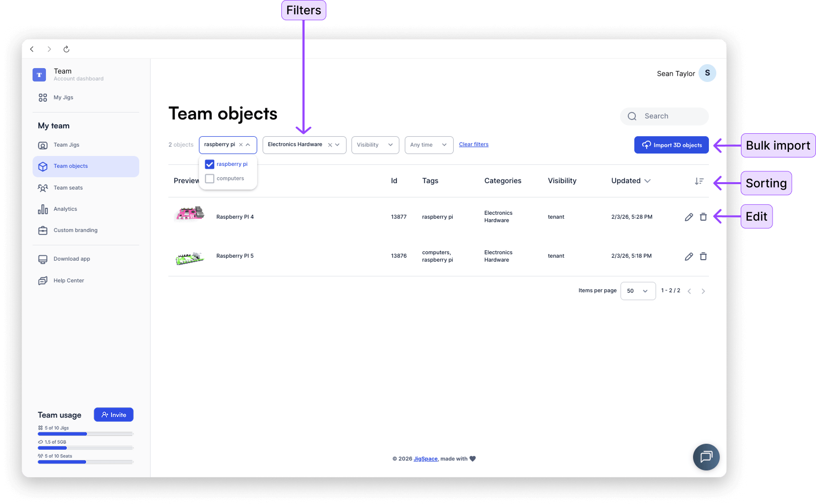Invite a new team member
The image size is (816, 504).
tap(114, 415)
